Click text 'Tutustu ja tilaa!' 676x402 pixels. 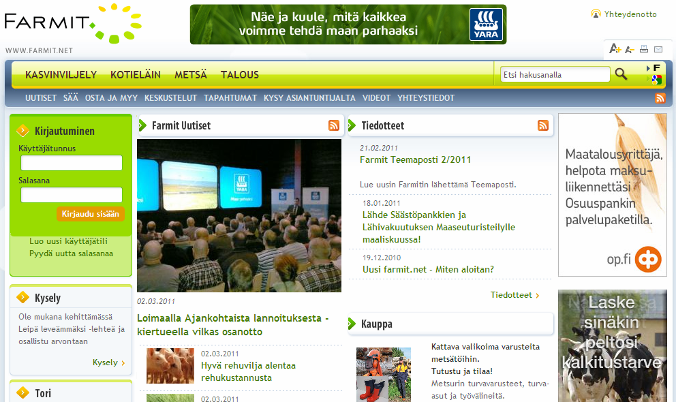[462, 371]
